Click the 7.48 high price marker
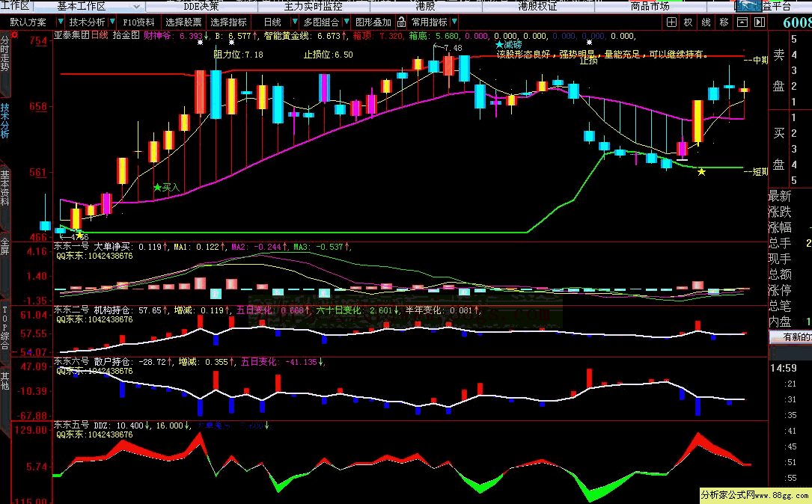 tap(453, 48)
